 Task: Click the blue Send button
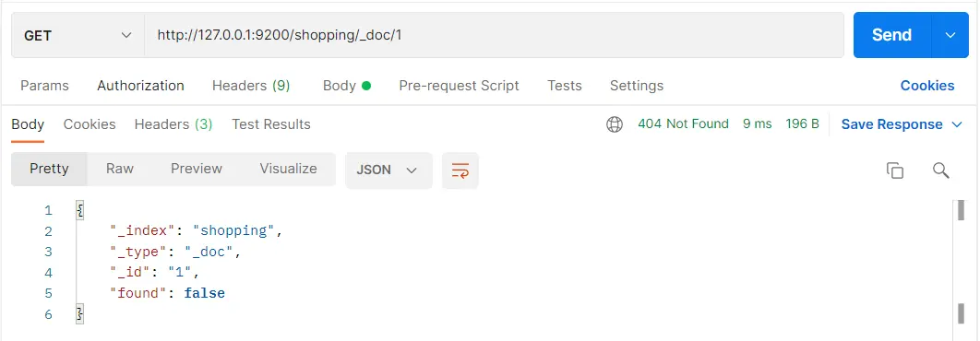(892, 35)
